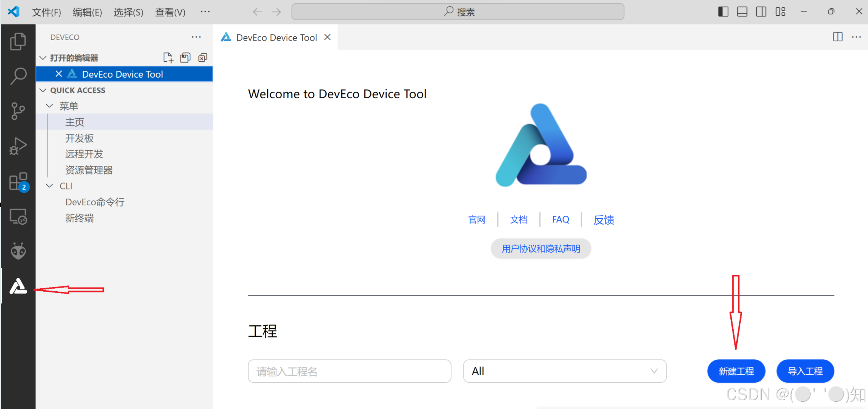Open the 编辑(E) menu

87,12
